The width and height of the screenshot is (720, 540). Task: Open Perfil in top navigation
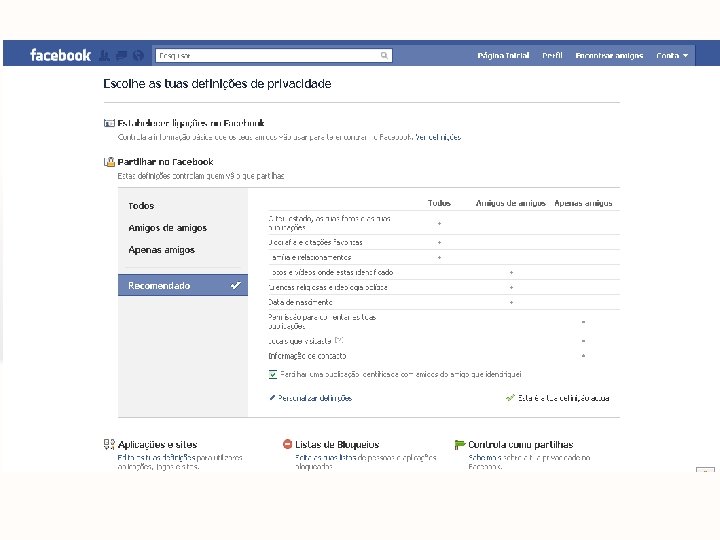point(552,56)
